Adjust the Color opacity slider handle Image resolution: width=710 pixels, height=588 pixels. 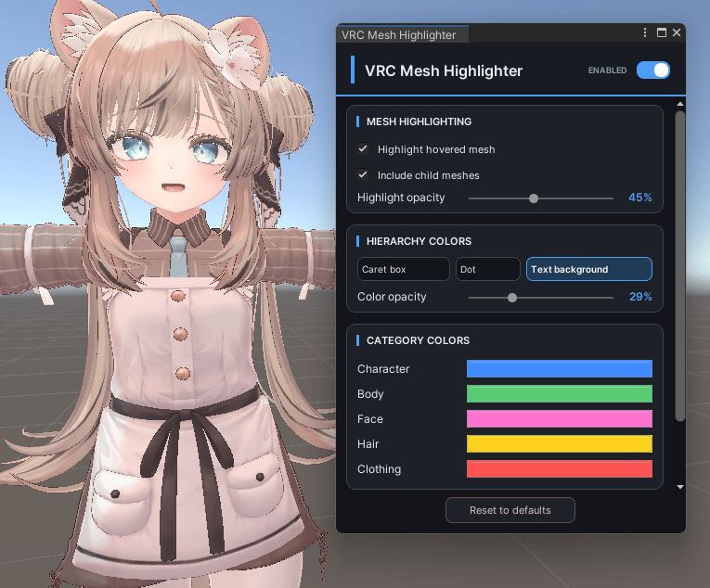512,298
